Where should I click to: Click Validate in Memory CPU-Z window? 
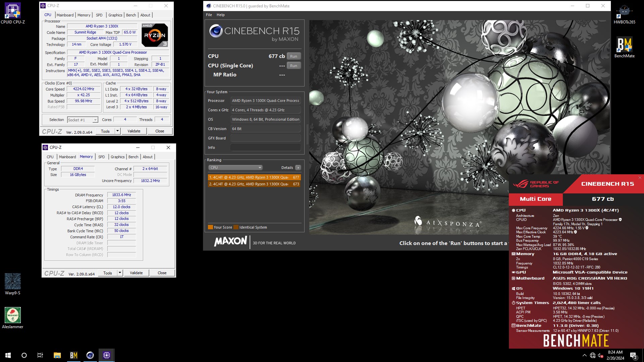click(x=136, y=273)
